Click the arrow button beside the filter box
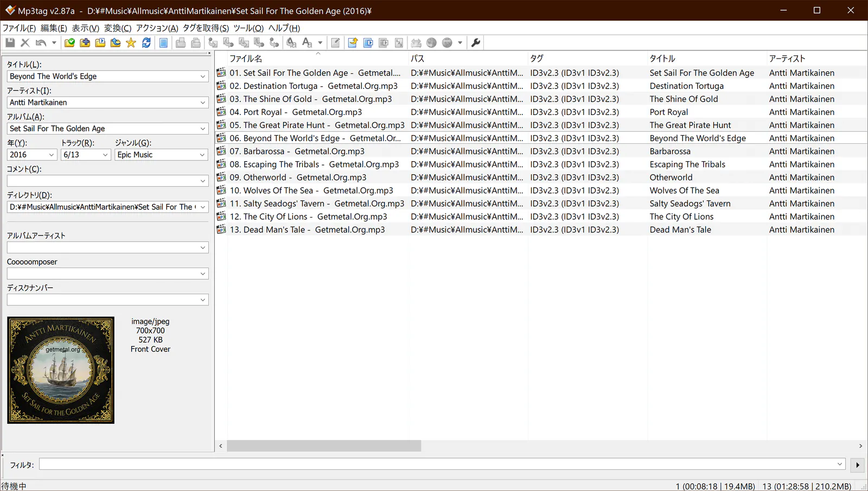The width and height of the screenshot is (868, 491). point(857,465)
